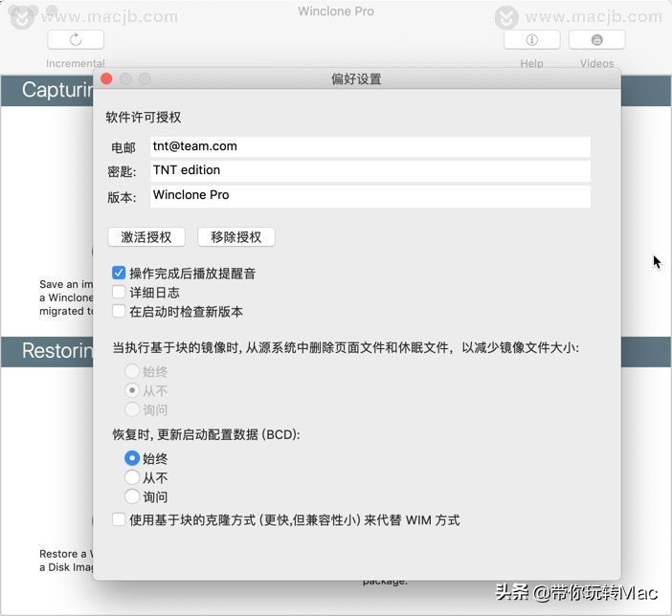Image resolution: width=672 pixels, height=616 pixels.
Task: Open the Help info icon
Action: (532, 40)
